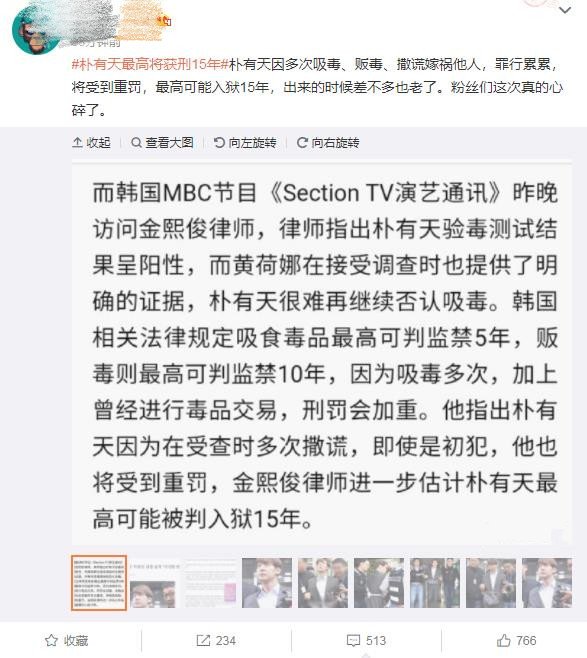Open hashtag 朴有天最高将获刑15年 link
The image size is (587, 658).
click(x=150, y=64)
